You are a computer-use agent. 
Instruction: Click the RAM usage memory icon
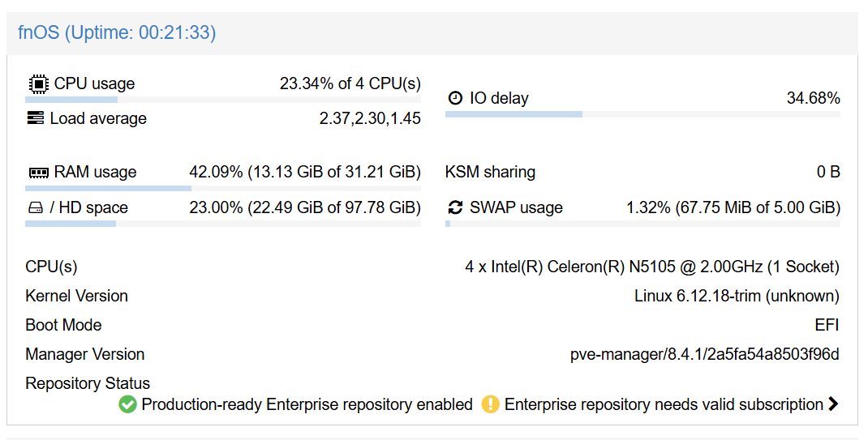(39, 173)
